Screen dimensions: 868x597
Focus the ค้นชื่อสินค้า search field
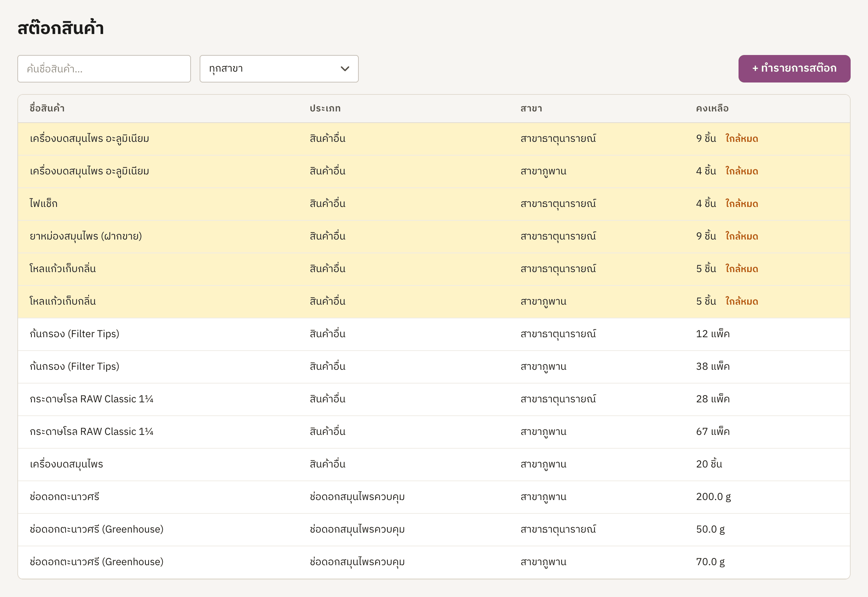coord(104,68)
